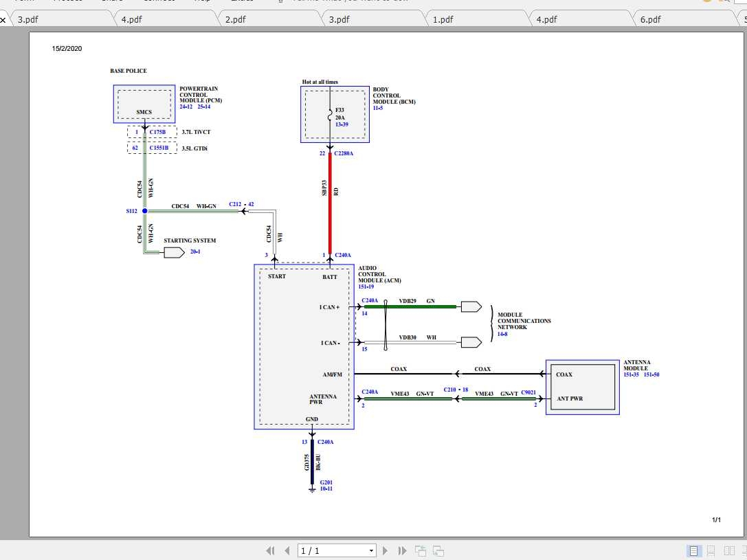This screenshot has height=560, width=747.
Task: Open Audio Control Module 151-19 reference
Action: (x=368, y=287)
